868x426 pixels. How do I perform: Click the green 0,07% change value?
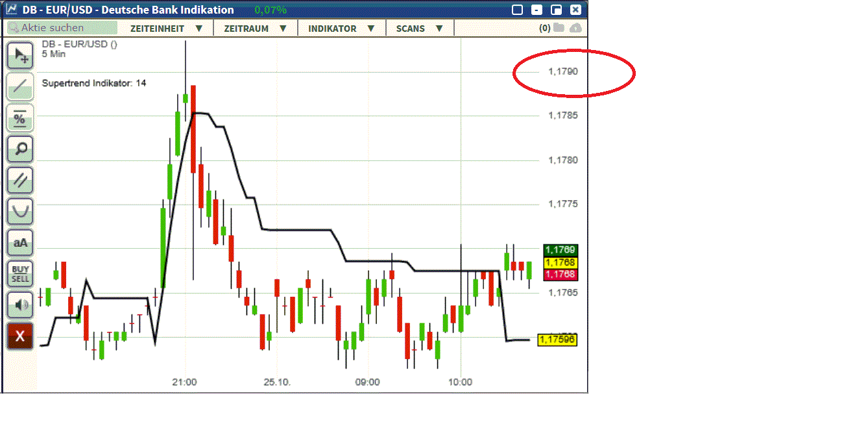pos(271,10)
